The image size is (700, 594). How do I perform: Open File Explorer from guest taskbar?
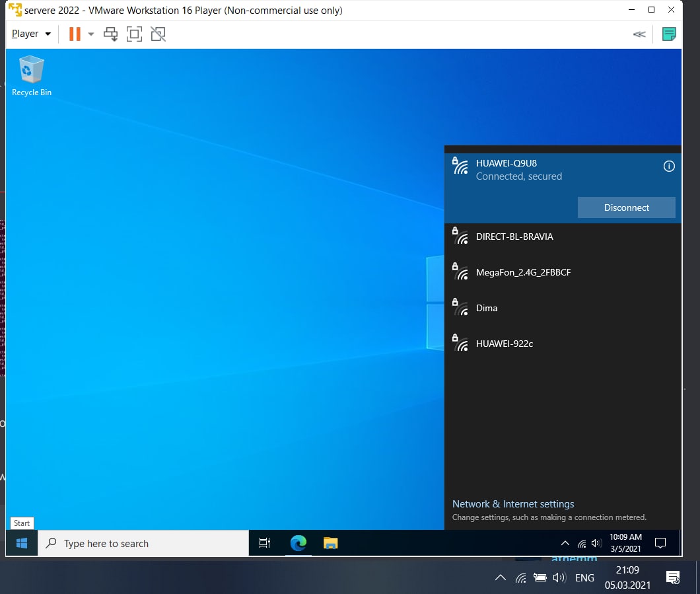330,543
